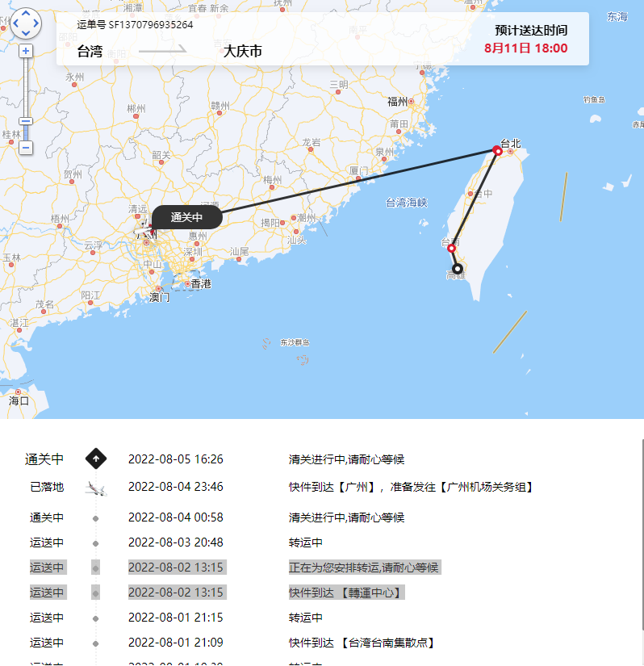Click the 通关中 status bubble on map
The width and height of the screenshot is (644, 666).
186,217
